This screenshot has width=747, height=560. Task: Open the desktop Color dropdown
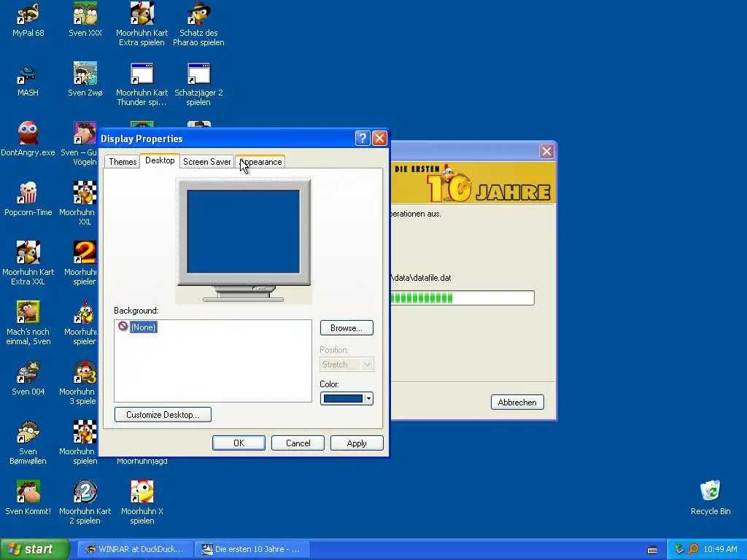(368, 399)
